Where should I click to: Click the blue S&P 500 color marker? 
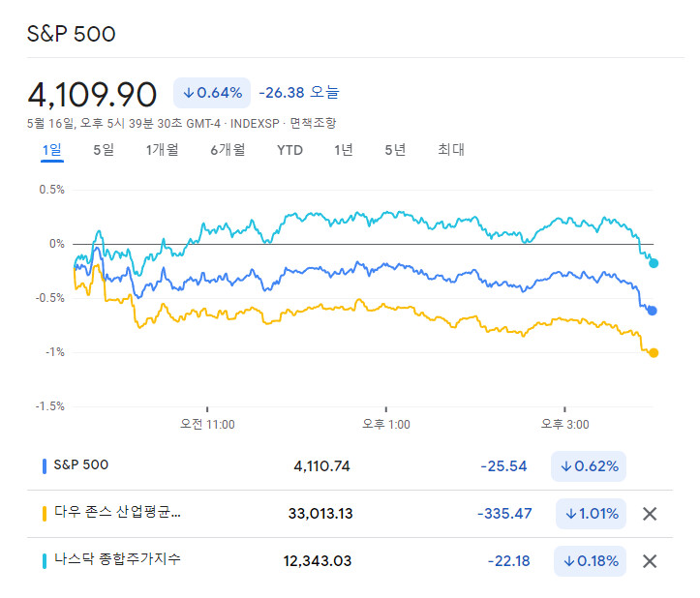point(45,466)
